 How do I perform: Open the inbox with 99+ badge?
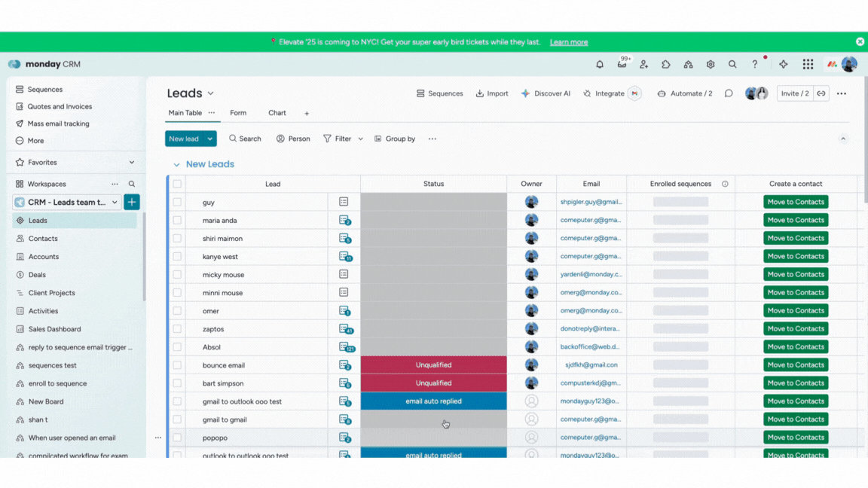622,63
